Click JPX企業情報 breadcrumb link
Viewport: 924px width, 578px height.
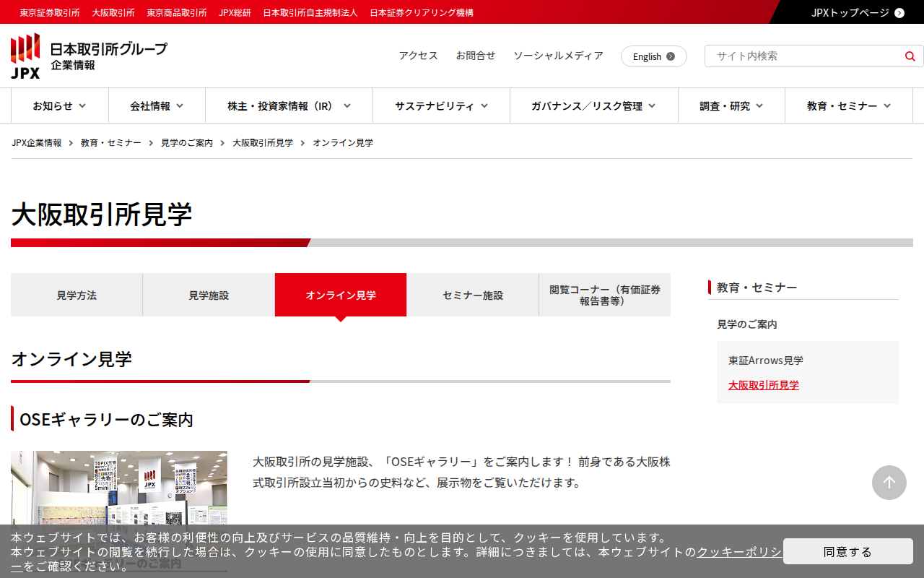[37, 143]
